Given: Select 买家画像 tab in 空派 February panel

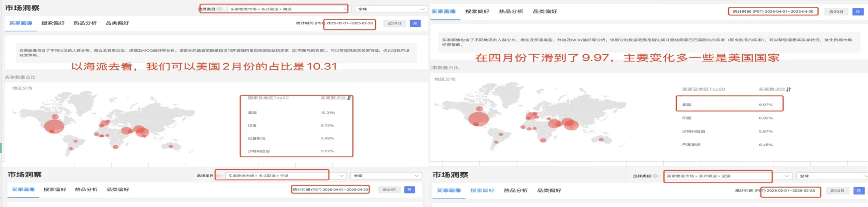Looking at the screenshot, I should (449, 191).
